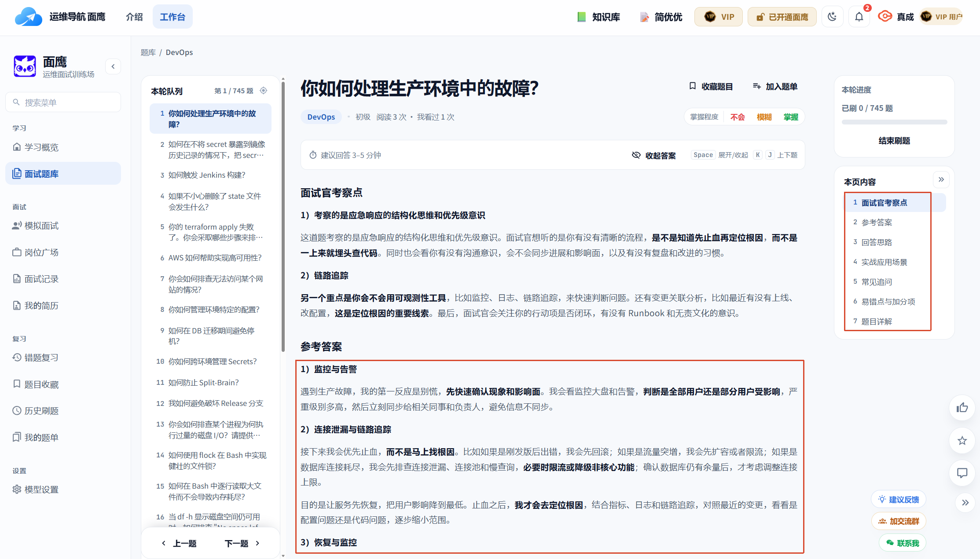Go to next question 下一题
980x559 pixels.
point(242,544)
